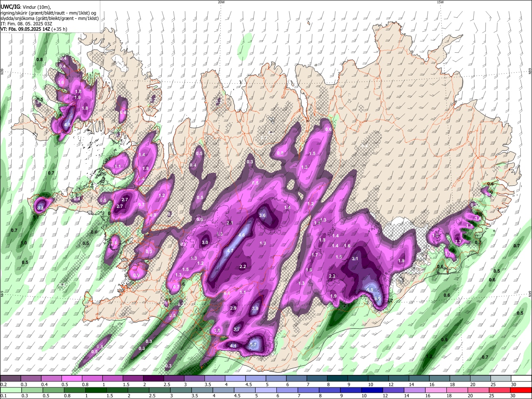The height and width of the screenshot is (399, 532).
Task: Select the 'rigning/skúrir' legend description line
Action: tap(48, 13)
